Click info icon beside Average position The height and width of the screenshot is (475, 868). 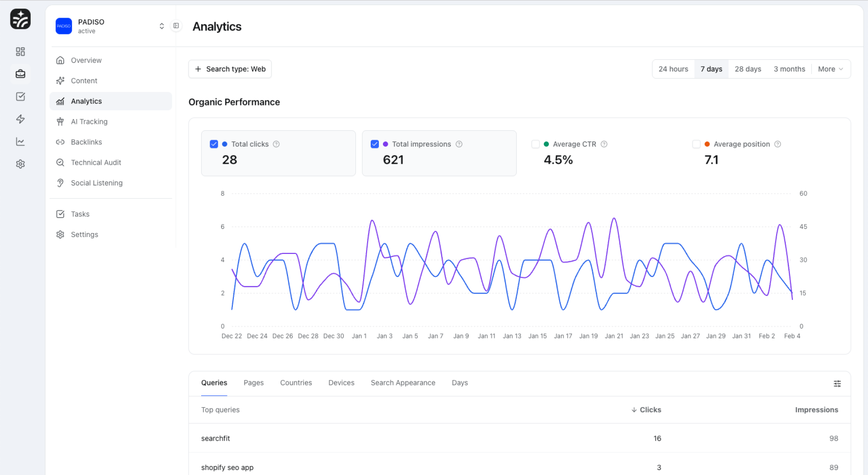(778, 144)
